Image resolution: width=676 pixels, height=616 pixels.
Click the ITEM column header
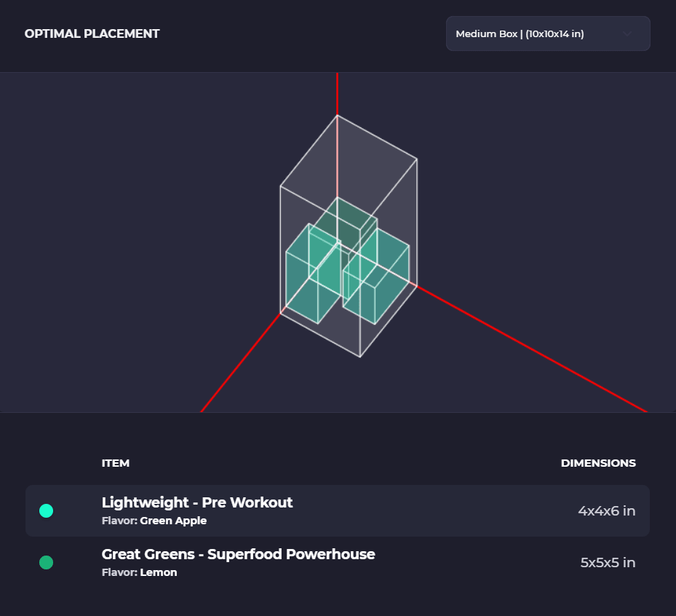[116, 463]
